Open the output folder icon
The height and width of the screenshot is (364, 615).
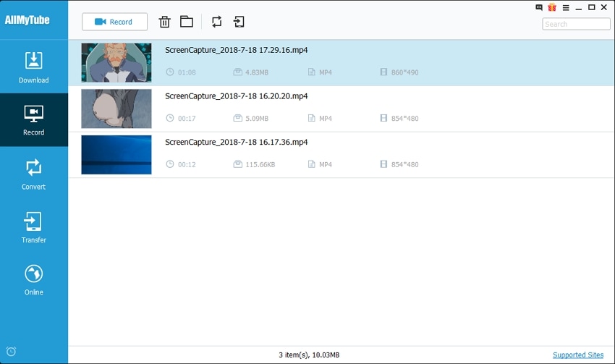click(x=187, y=22)
